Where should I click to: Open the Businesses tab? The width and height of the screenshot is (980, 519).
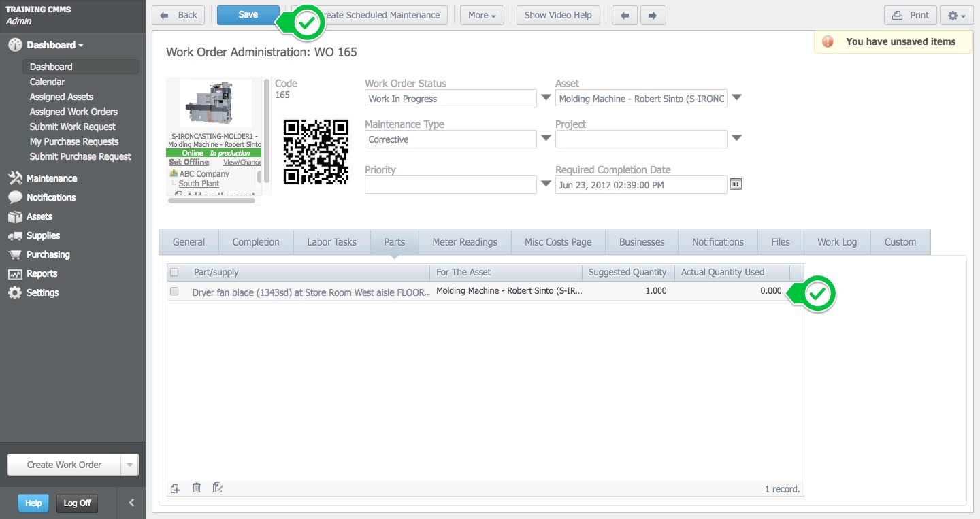point(642,242)
